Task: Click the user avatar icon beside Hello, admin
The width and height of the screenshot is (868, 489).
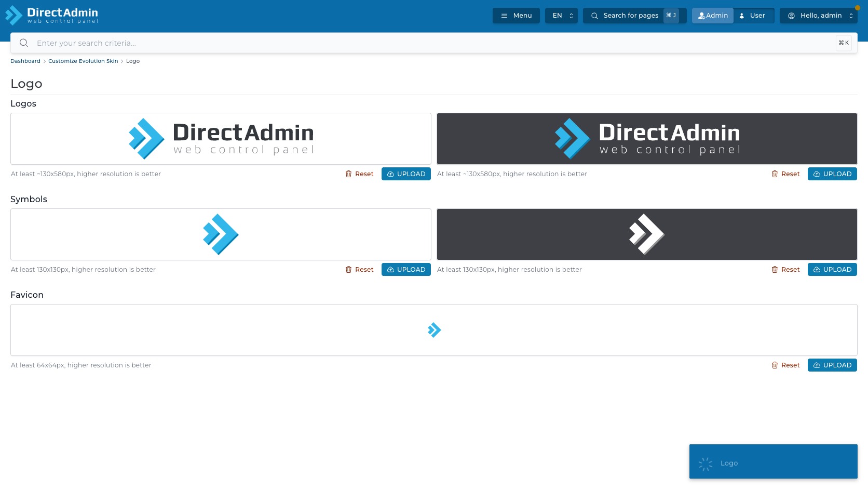Action: click(x=791, y=16)
